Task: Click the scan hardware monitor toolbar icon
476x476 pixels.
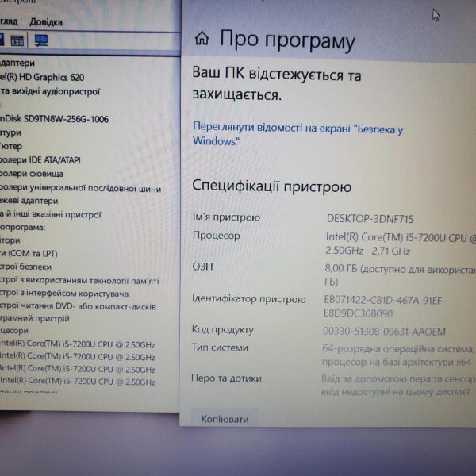Action: coord(41,40)
